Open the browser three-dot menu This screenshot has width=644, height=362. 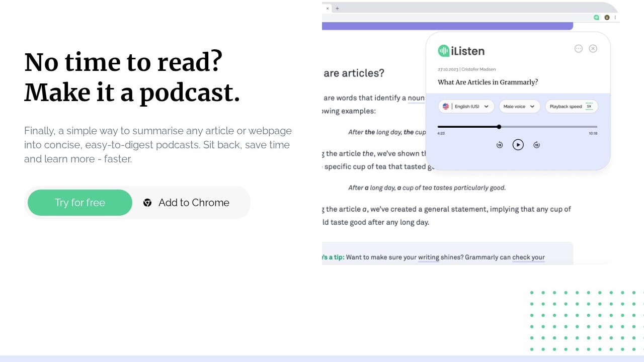615,17
